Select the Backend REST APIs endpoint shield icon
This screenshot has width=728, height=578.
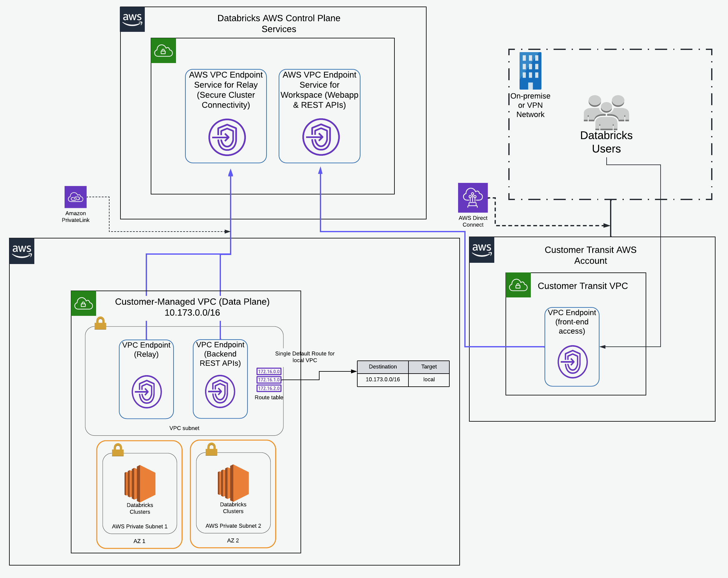220,391
